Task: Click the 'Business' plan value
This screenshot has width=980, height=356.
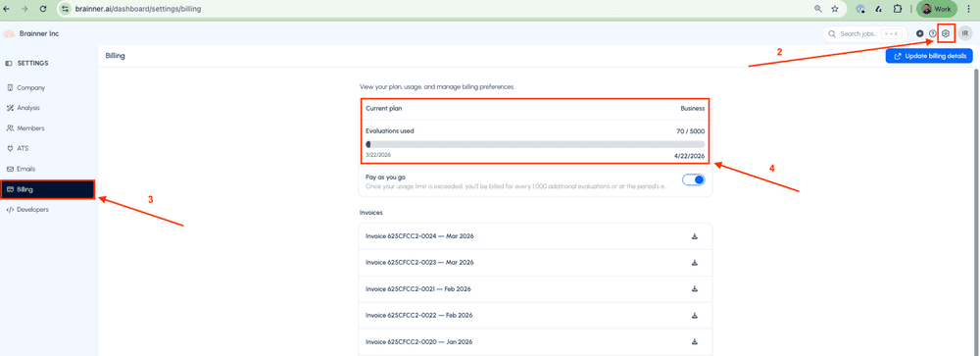Action: click(693, 108)
